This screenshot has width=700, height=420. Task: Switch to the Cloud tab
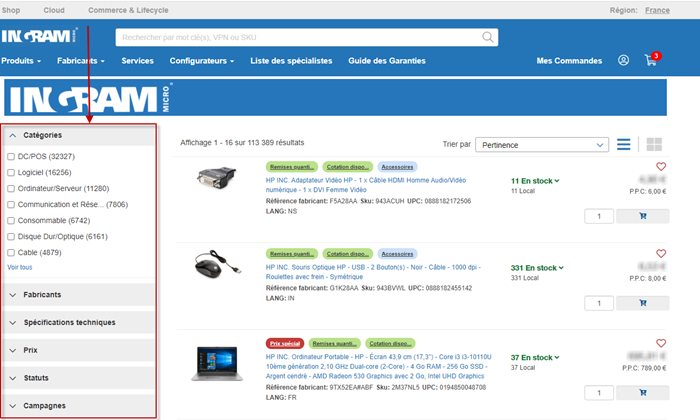click(54, 10)
